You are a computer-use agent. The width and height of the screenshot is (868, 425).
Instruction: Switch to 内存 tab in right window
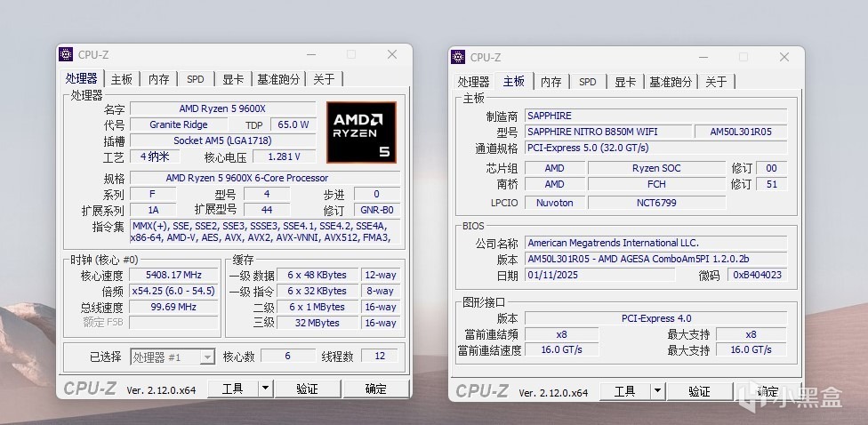click(x=551, y=82)
